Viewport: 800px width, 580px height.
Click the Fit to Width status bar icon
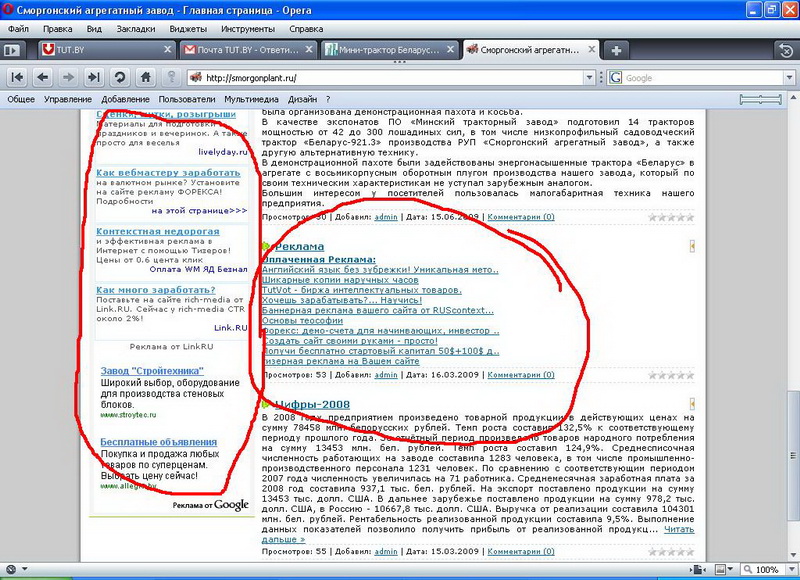[x=697, y=569]
